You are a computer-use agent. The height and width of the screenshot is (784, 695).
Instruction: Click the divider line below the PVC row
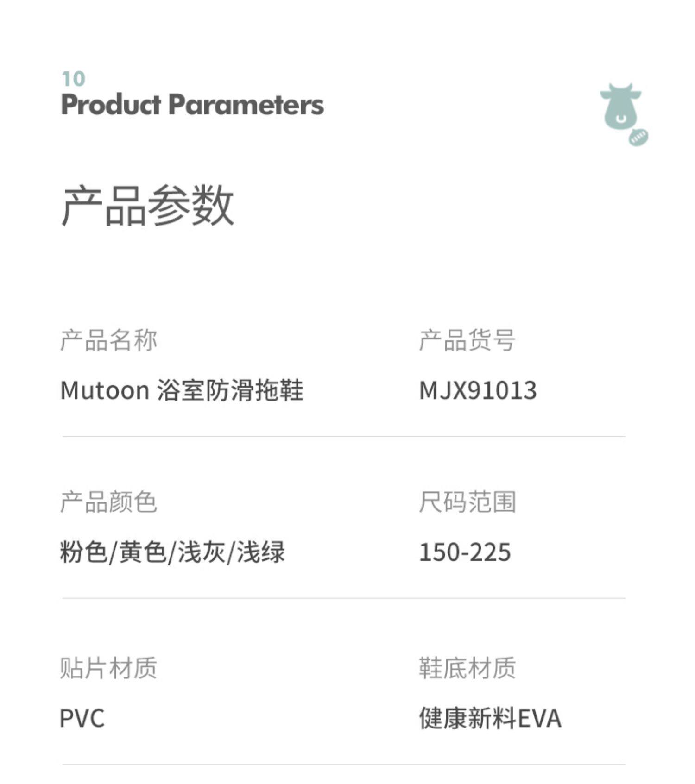tap(344, 765)
